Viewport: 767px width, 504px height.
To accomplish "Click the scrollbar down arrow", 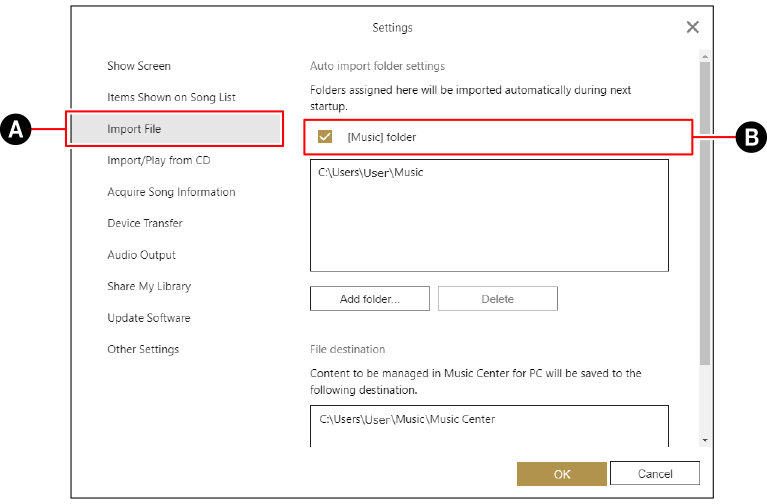I will point(706,440).
